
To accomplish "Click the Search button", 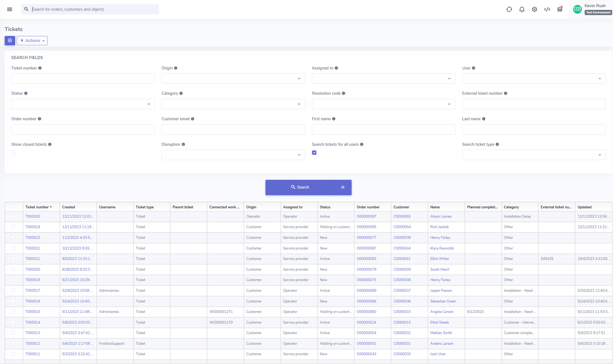I will (299, 187).
